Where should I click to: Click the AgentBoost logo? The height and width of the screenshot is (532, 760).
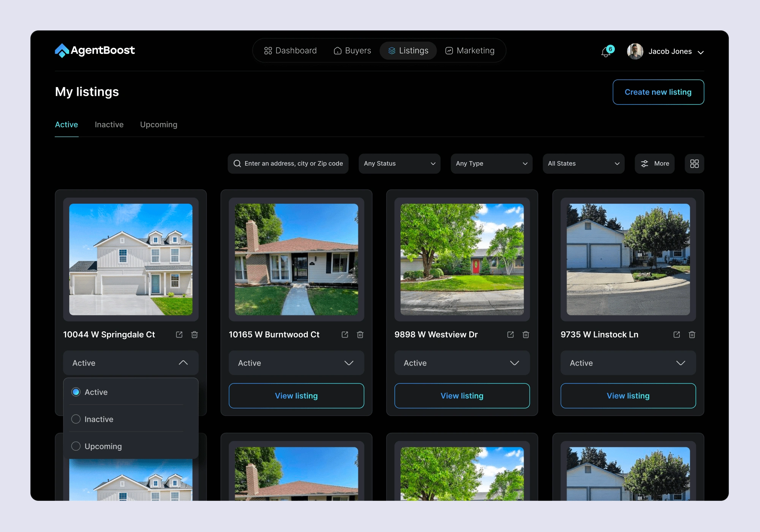[95, 51]
